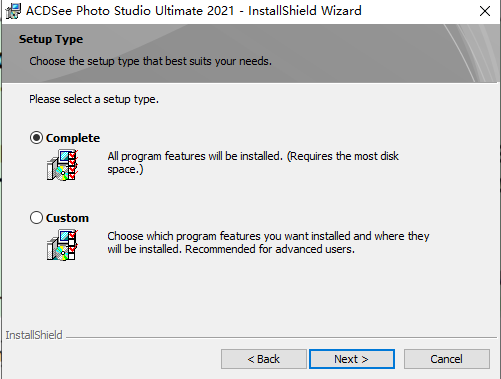Cancel the ACDSee installation
The width and height of the screenshot is (501, 379).
[447, 359]
